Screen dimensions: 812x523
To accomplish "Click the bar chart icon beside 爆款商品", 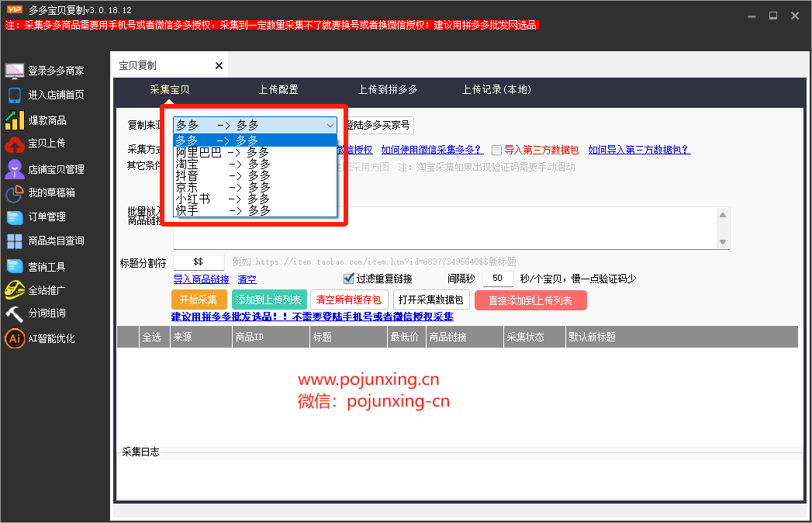I will tap(15, 120).
